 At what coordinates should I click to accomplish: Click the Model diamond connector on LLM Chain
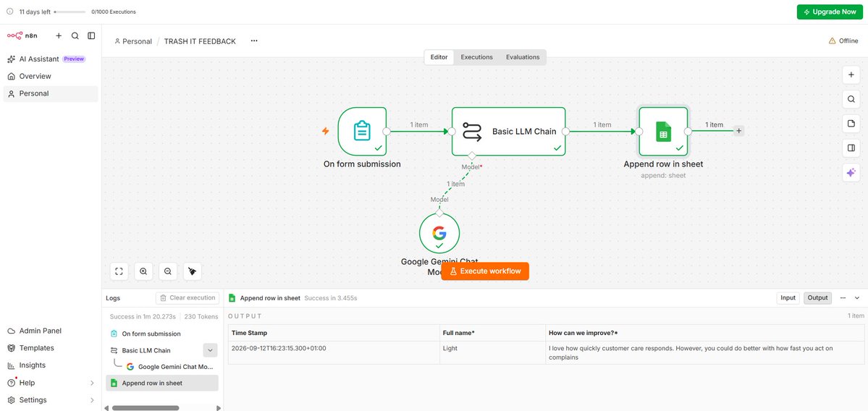[x=471, y=156]
